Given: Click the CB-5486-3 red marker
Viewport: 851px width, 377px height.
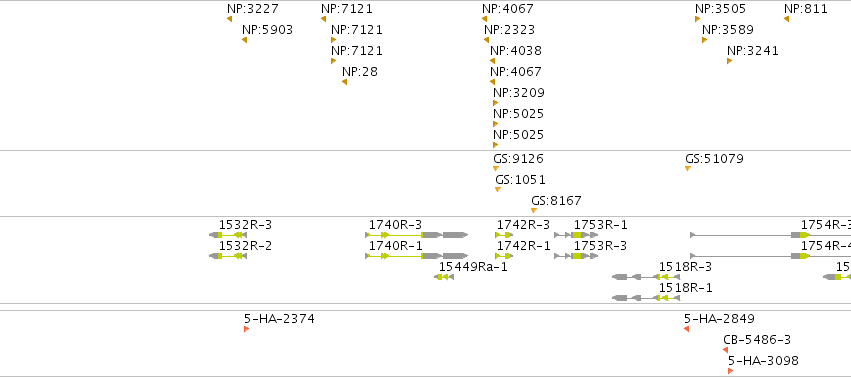Looking at the screenshot, I should [x=726, y=350].
